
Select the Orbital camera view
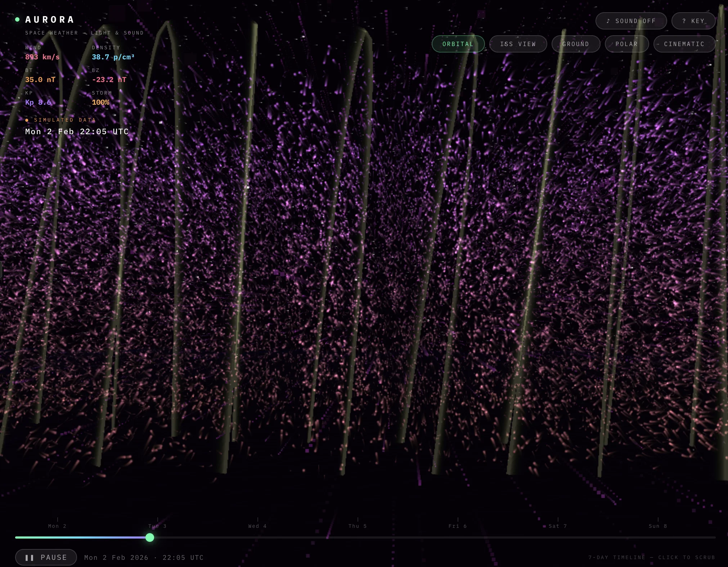[458, 44]
